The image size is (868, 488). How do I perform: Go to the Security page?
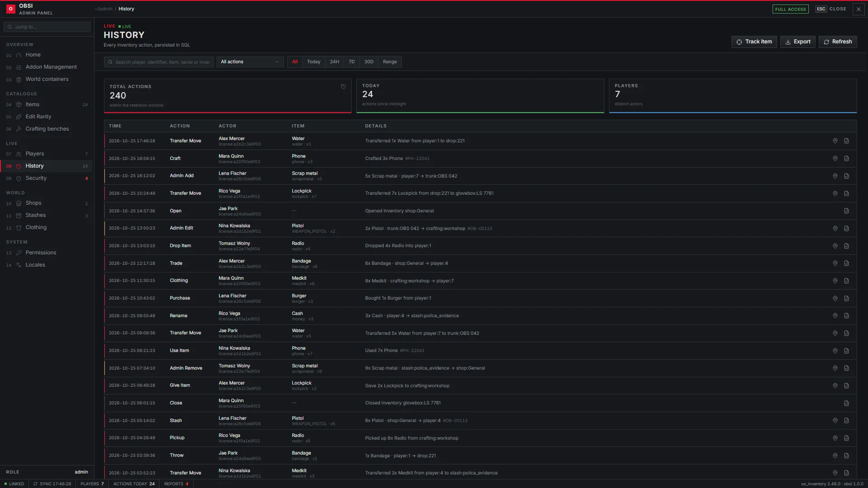[47, 178]
